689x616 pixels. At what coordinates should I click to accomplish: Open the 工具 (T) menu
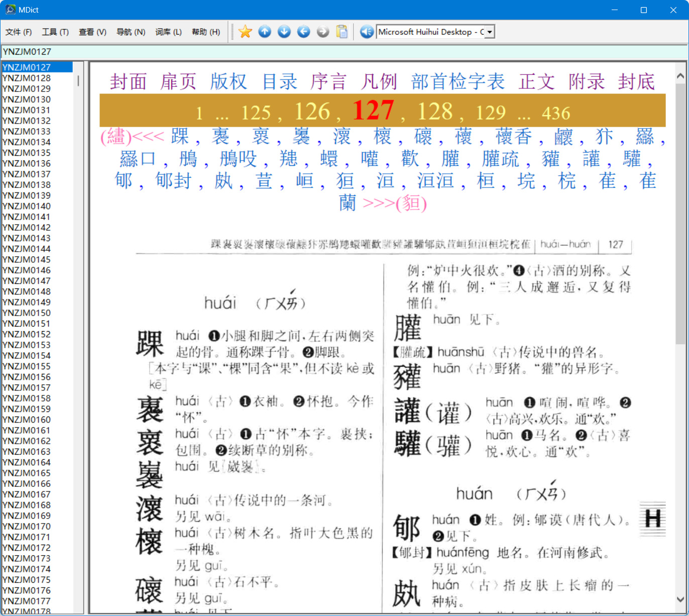[55, 32]
